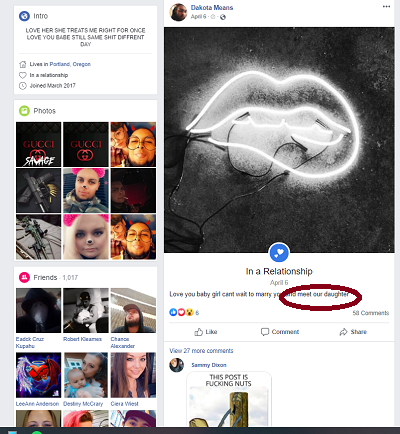This screenshot has width=400, height=434.
Task: Open the Friends section header
Action: (45, 277)
